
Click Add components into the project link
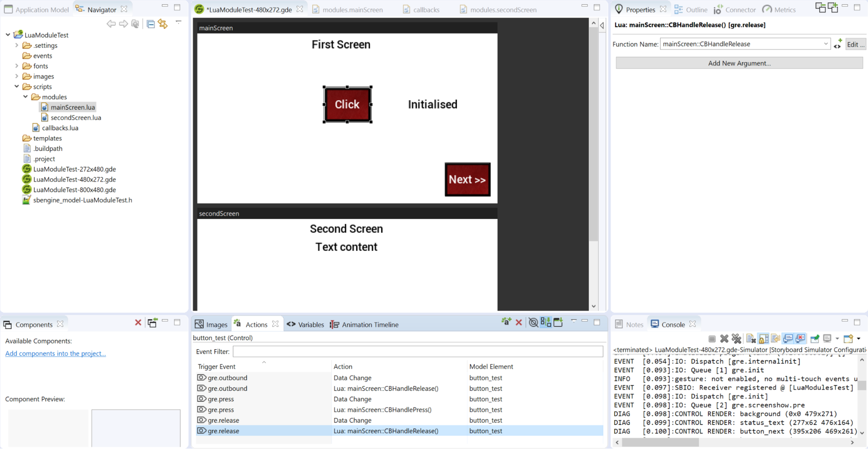coord(56,354)
